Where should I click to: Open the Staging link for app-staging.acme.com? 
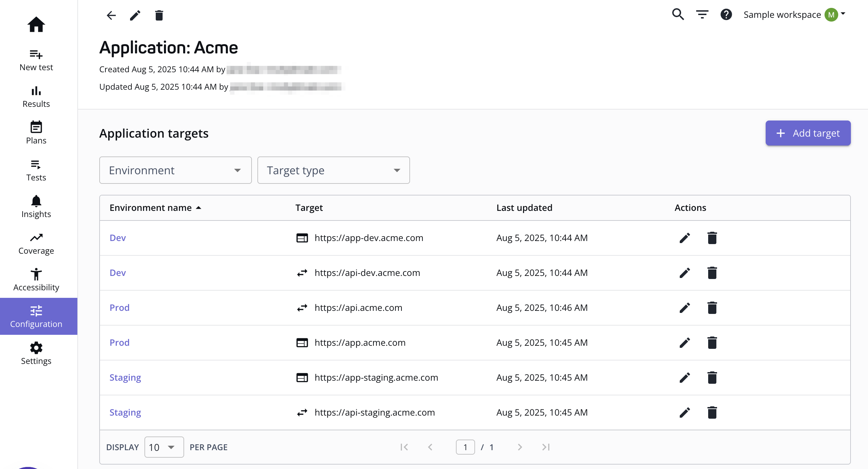pos(125,378)
